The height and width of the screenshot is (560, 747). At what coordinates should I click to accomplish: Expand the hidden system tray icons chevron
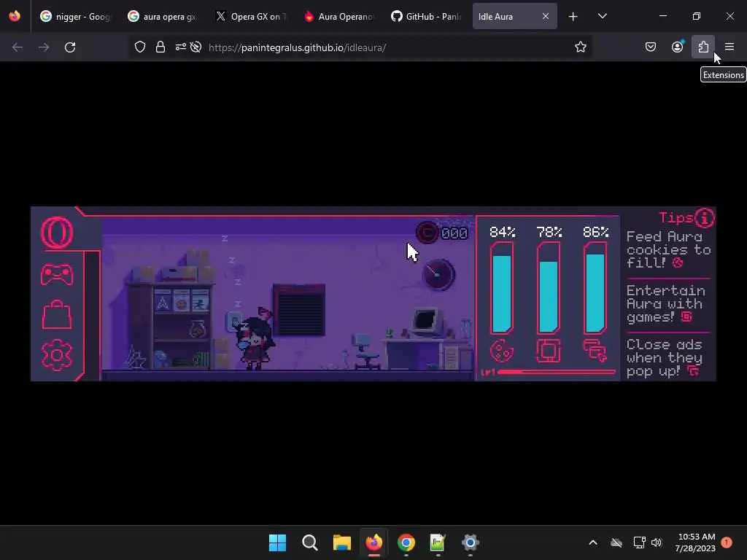[593, 542]
